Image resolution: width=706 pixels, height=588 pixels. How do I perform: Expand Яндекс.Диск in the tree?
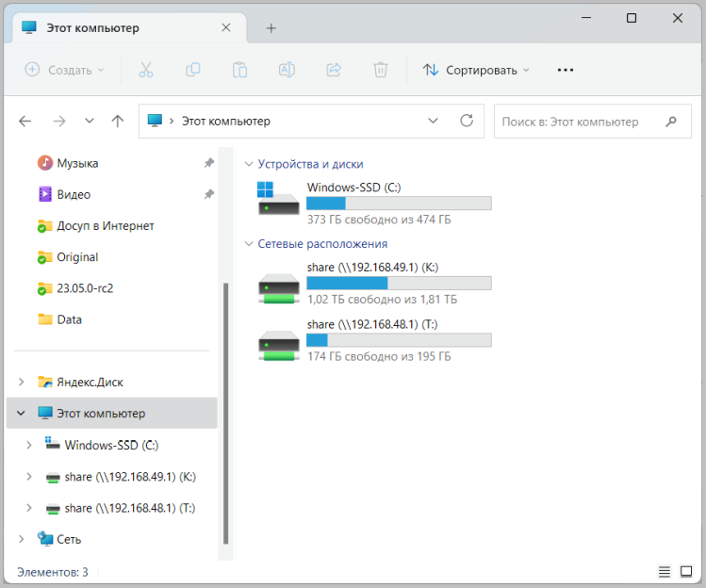[21, 382]
